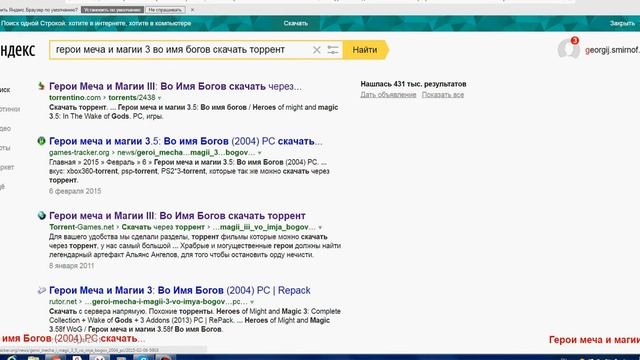Viewport: 640px width, 360px height.
Task: Open the games-tracker.org domain link
Action: tap(79, 152)
